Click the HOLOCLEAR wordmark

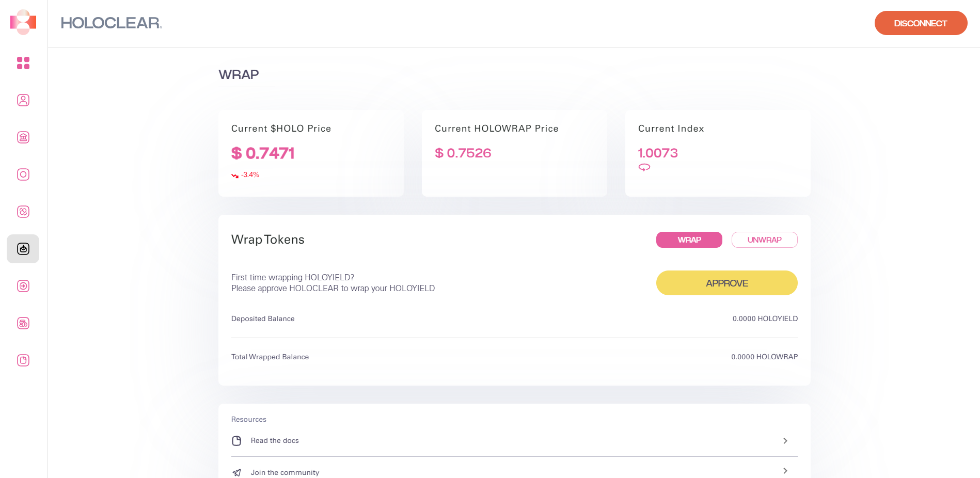112,23
